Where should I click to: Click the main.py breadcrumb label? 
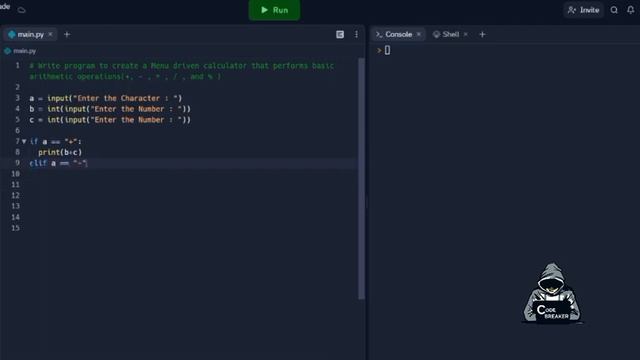pyautogui.click(x=24, y=51)
